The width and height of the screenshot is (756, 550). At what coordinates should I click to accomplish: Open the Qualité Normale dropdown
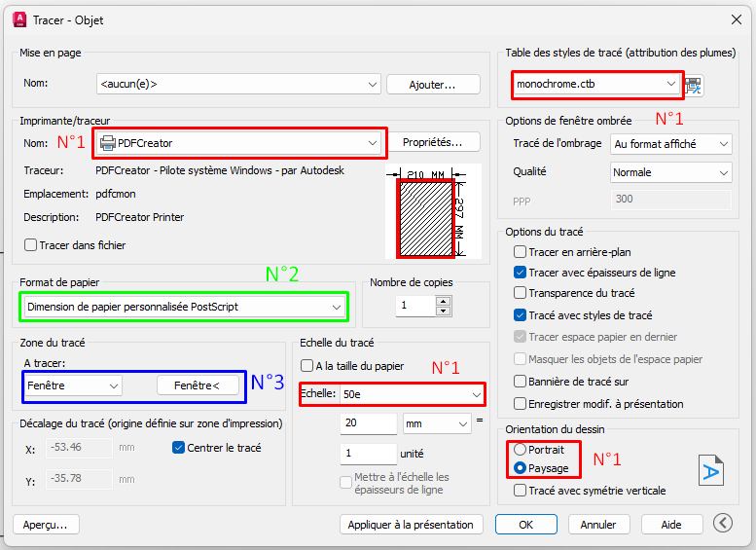click(670, 172)
